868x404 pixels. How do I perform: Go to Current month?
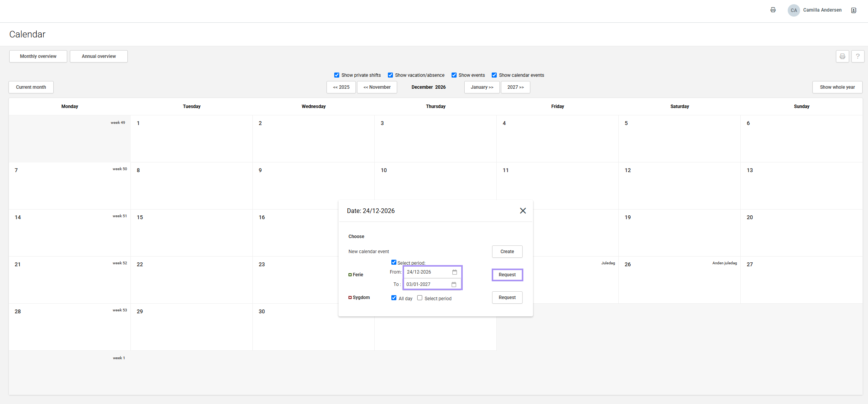[x=31, y=87]
